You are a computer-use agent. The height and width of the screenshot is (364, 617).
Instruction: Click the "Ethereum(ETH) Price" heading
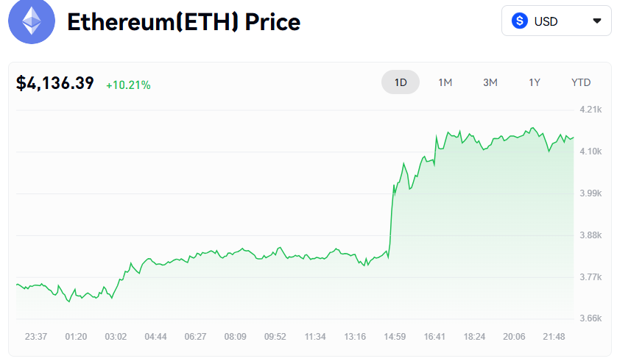[x=183, y=22]
